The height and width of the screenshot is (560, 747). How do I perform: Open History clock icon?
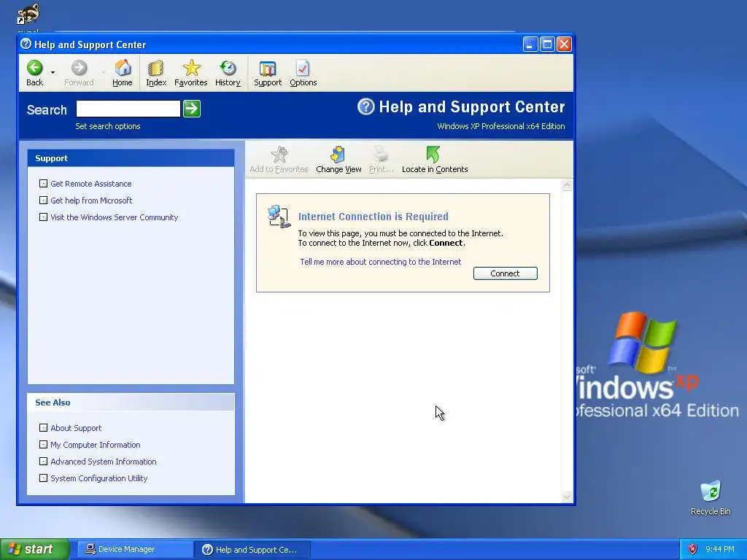coord(228,68)
